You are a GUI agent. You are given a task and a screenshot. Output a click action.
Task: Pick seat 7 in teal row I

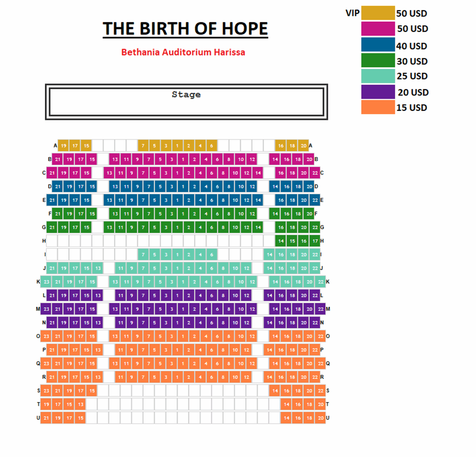[x=143, y=255]
